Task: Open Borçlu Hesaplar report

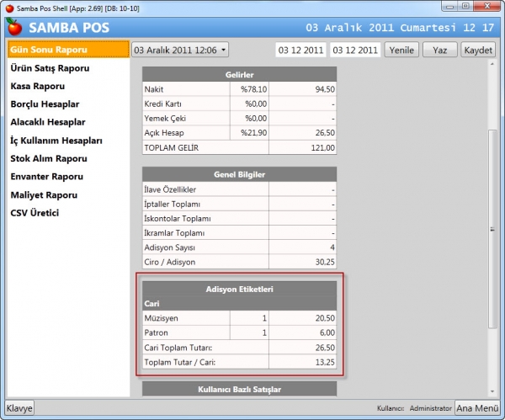Action: coord(45,104)
